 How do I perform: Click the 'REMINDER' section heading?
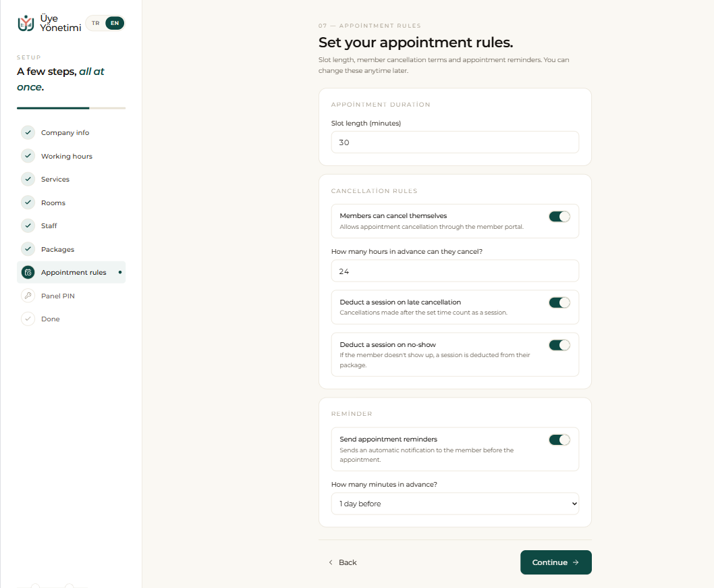point(352,414)
